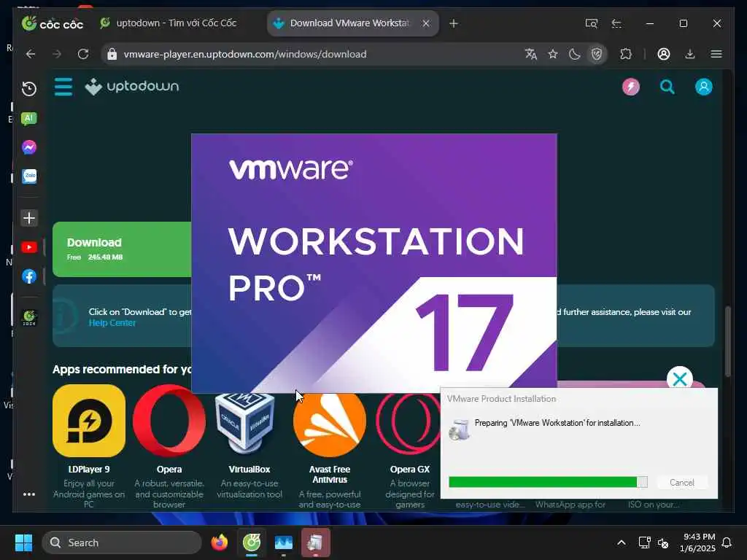This screenshot has width=747, height=560.
Task: Open Facebook from the browser sidebar
Action: [29, 276]
